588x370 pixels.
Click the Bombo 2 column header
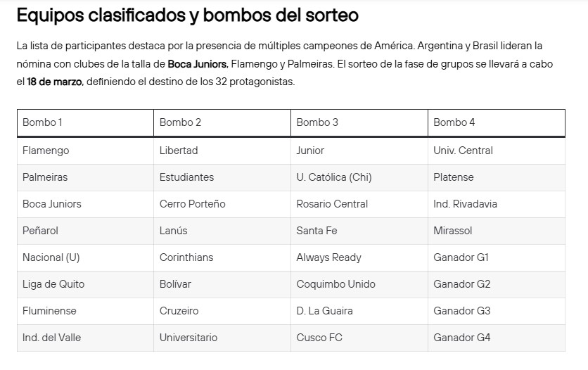point(180,122)
